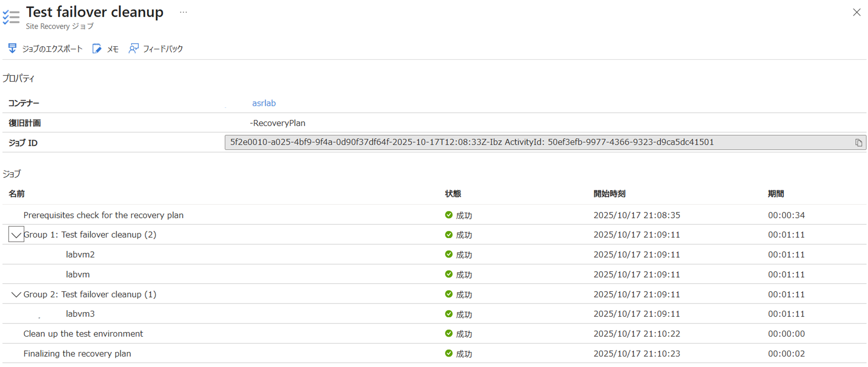Select Prerequisites check for the recovery plan
The height and width of the screenshot is (367, 868).
pos(104,215)
